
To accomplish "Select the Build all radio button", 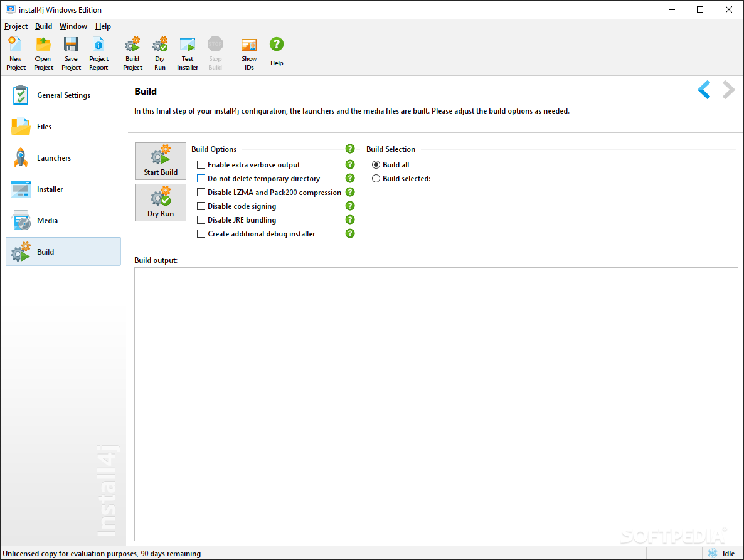I will click(376, 164).
